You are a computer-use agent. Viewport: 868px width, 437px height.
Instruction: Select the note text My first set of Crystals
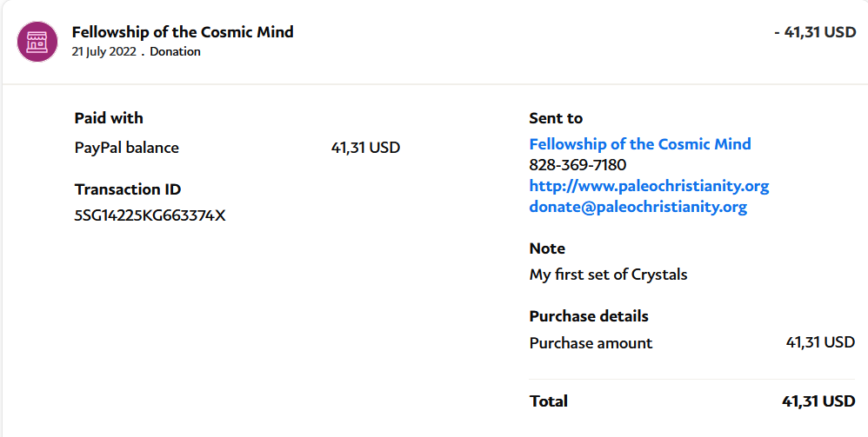click(x=608, y=275)
